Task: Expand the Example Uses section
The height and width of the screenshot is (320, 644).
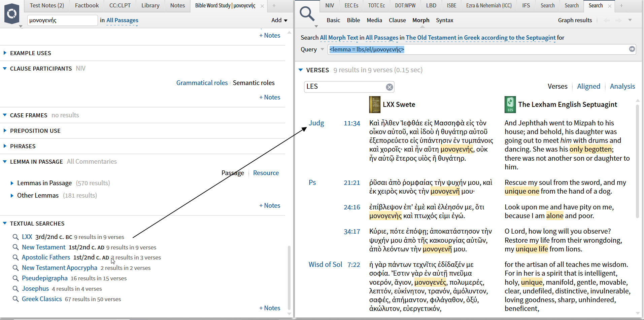Action: tap(5, 53)
